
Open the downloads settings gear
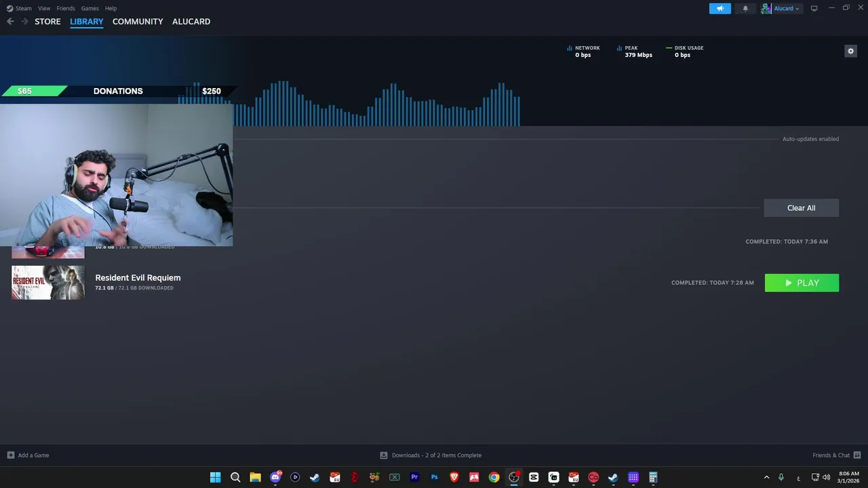click(850, 51)
